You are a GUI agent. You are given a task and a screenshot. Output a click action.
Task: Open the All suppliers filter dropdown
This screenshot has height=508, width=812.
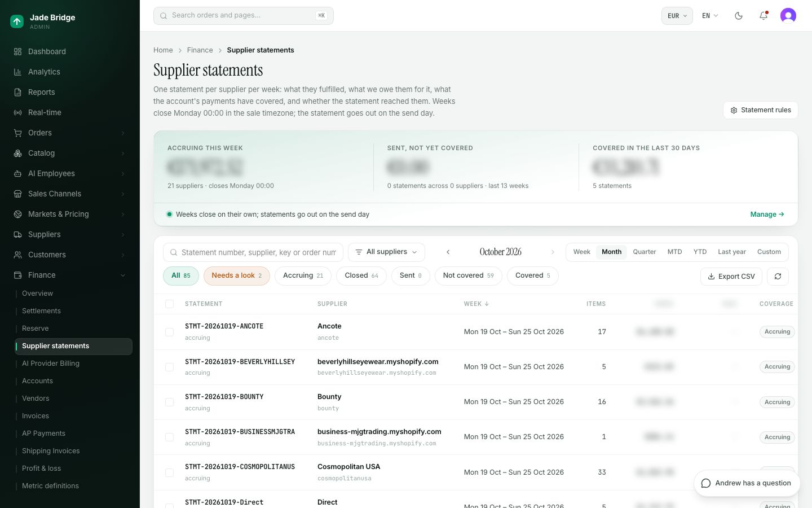click(x=386, y=252)
